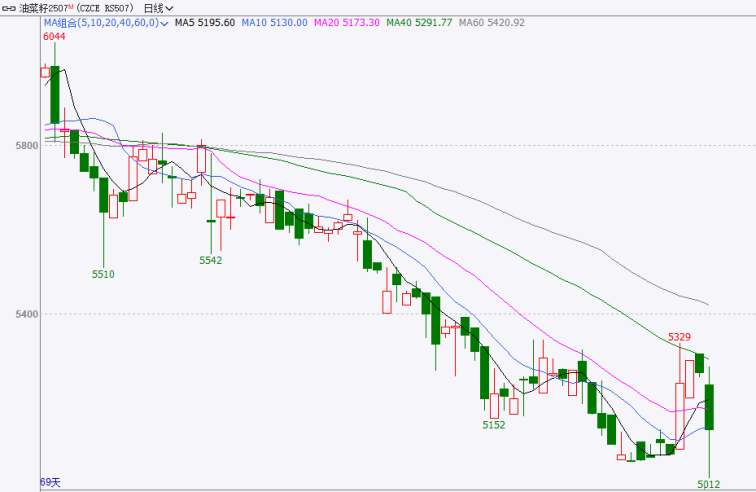Select the first large green candlestick below 6044
This screenshot has height=492, width=756.
pyautogui.click(x=55, y=95)
